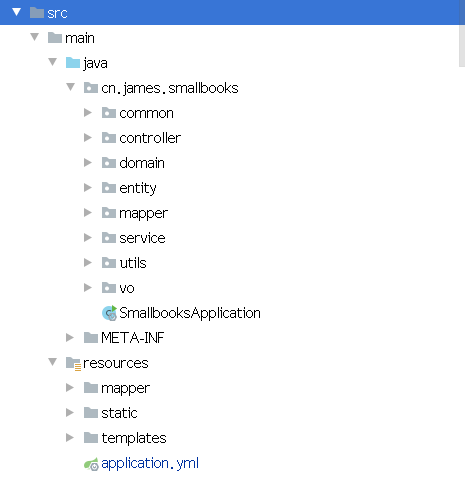Click the controller package folder icon
The image size is (465, 477).
tap(109, 138)
